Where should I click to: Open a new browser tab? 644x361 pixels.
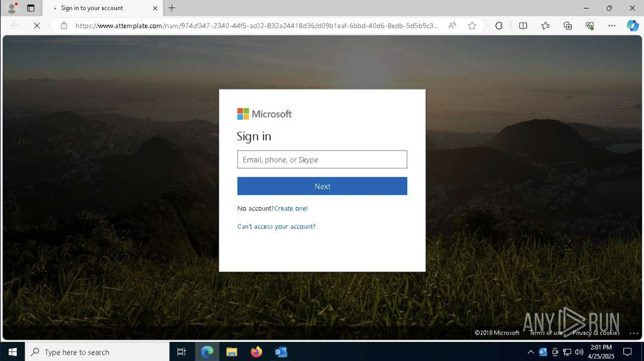pyautogui.click(x=172, y=8)
